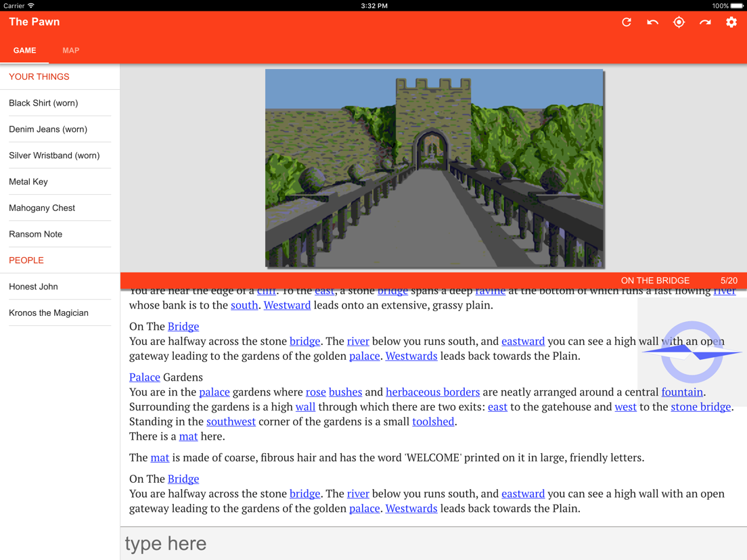Tap the 5/20 score indicator
The image size is (747, 560).
point(729,281)
